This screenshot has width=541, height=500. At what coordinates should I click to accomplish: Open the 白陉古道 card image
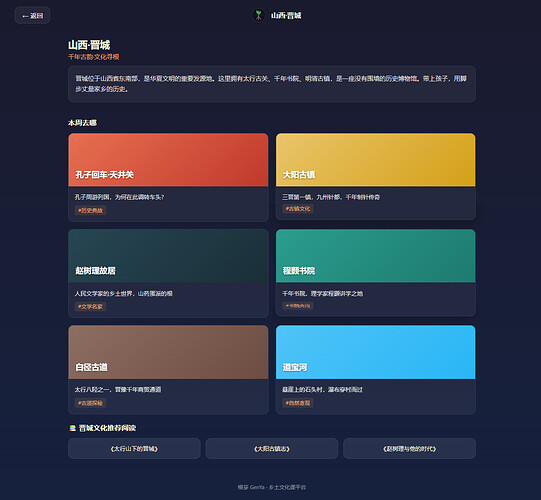click(168, 352)
